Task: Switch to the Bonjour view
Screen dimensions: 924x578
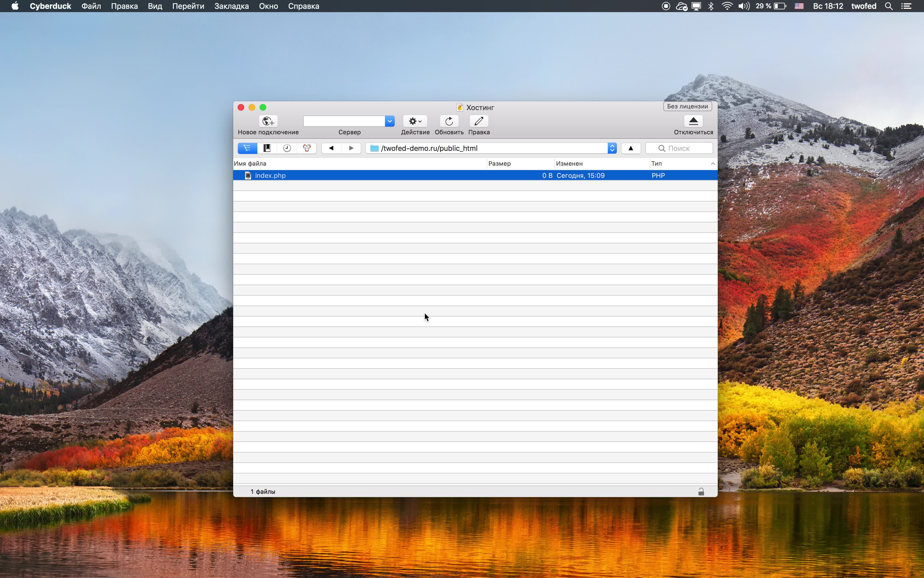Action: (307, 148)
